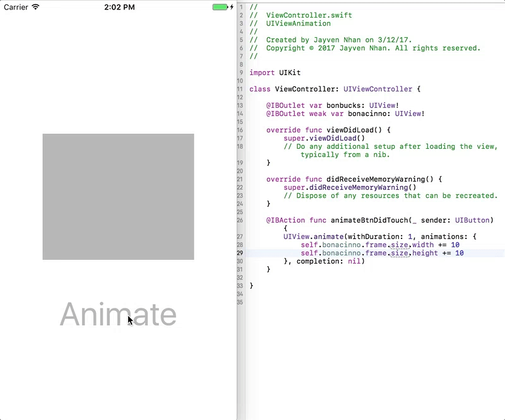Click line number 13 in the gutter
The width and height of the screenshot is (505, 420).
pyautogui.click(x=240, y=105)
